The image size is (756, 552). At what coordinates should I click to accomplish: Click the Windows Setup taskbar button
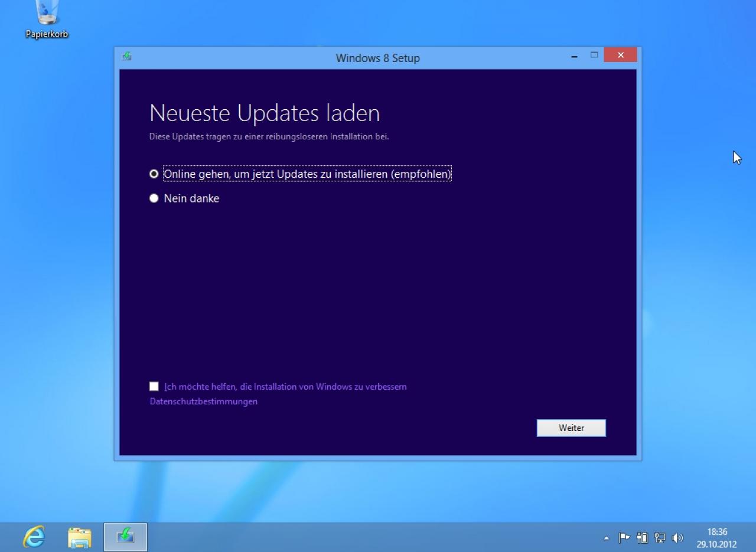tap(125, 537)
